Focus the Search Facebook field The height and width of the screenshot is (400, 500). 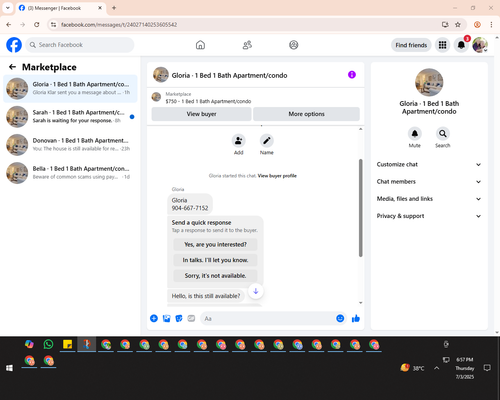click(x=80, y=45)
